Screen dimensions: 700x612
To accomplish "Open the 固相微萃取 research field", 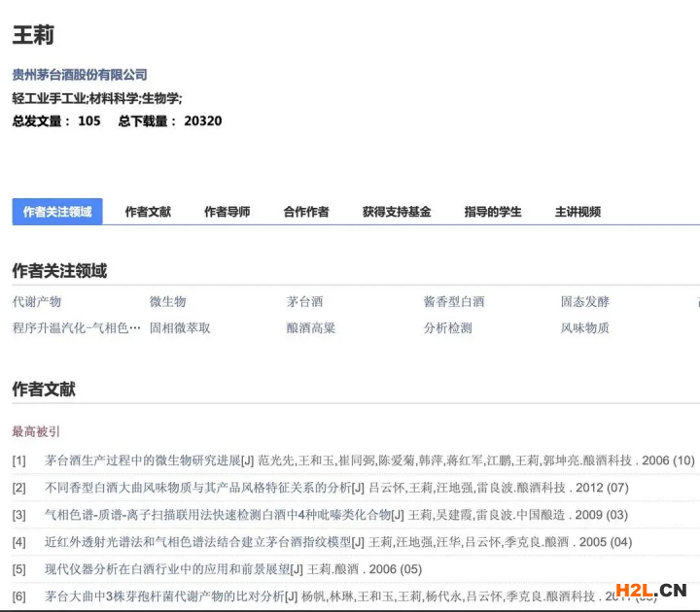I will click(180, 328).
